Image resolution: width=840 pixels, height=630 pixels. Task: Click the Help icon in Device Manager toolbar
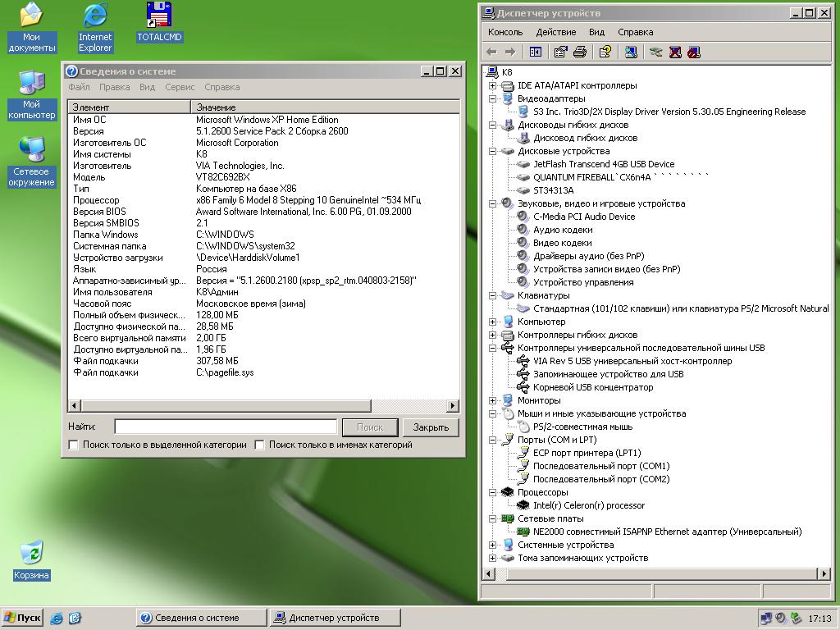(x=605, y=52)
